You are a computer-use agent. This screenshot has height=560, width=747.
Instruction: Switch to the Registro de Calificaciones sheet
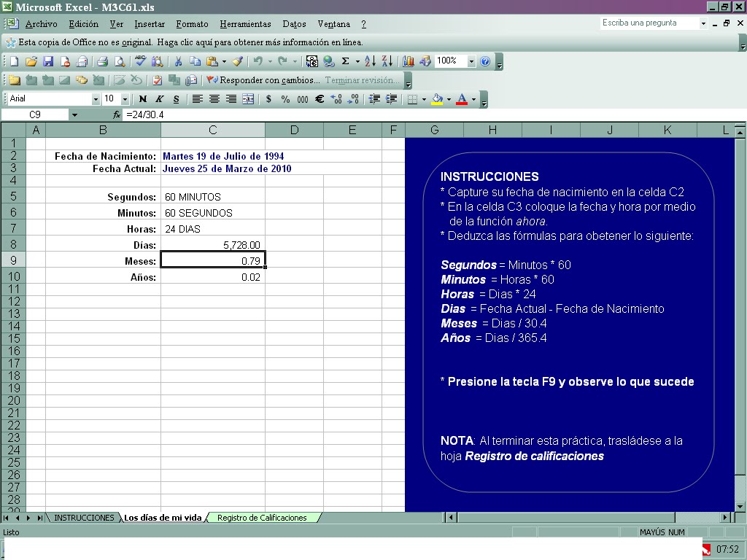pyautogui.click(x=264, y=518)
